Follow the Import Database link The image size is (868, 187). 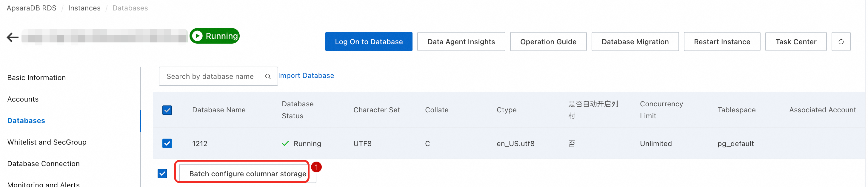(x=306, y=76)
